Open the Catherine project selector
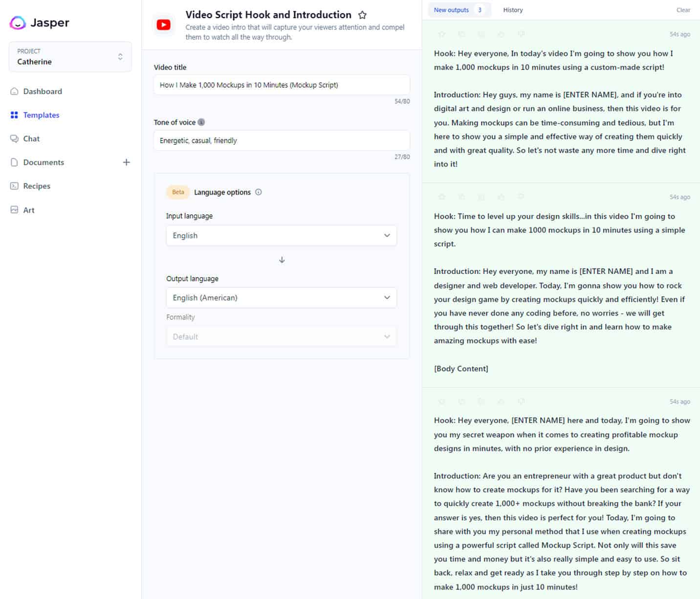The width and height of the screenshot is (700, 599). click(70, 57)
